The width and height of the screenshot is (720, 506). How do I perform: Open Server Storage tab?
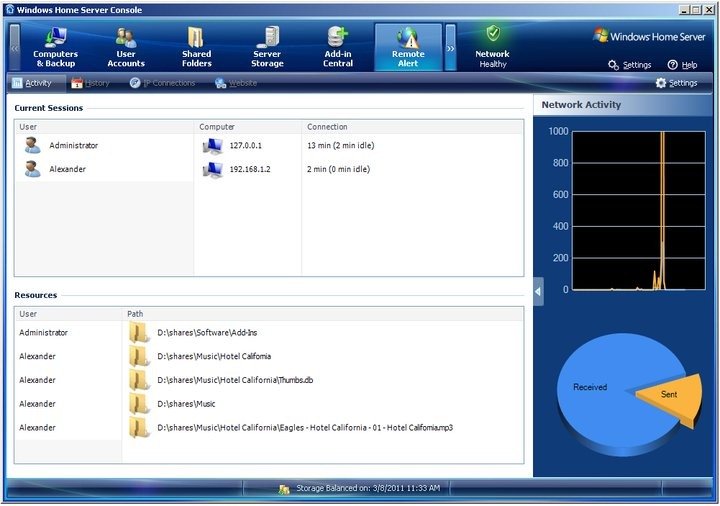(x=267, y=47)
